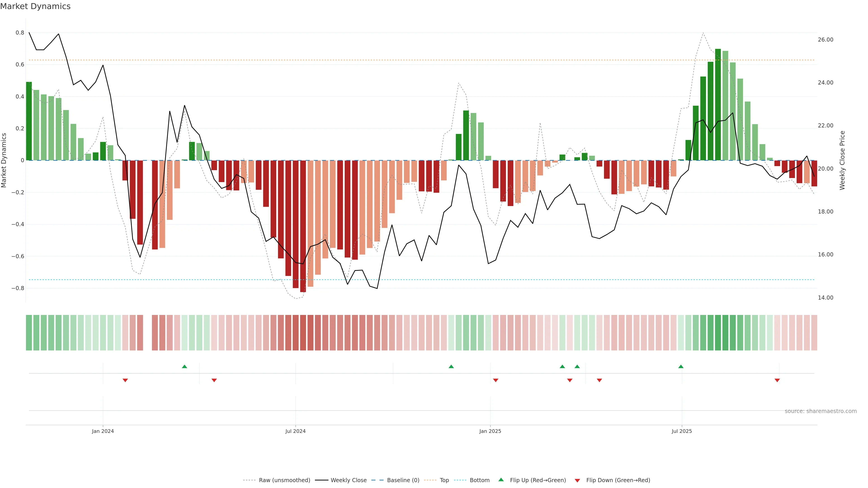This screenshot has height=488, width=868.
Task: Click the Jul 2024 x-axis label
Action: (295, 431)
